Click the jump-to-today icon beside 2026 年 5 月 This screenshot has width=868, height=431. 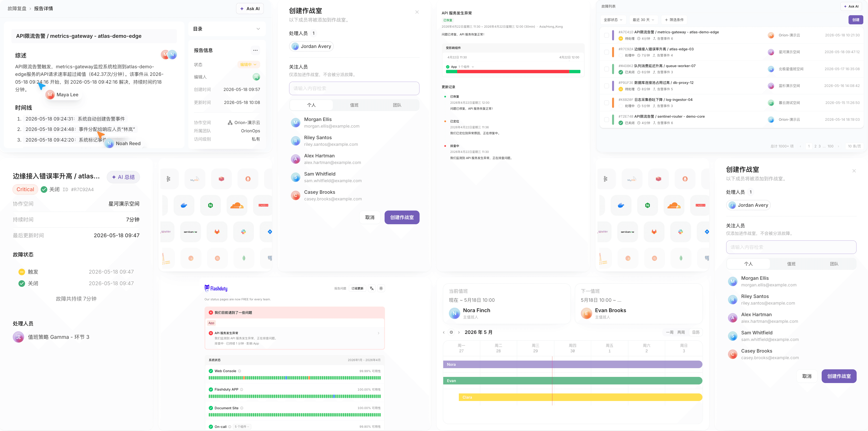click(x=451, y=332)
